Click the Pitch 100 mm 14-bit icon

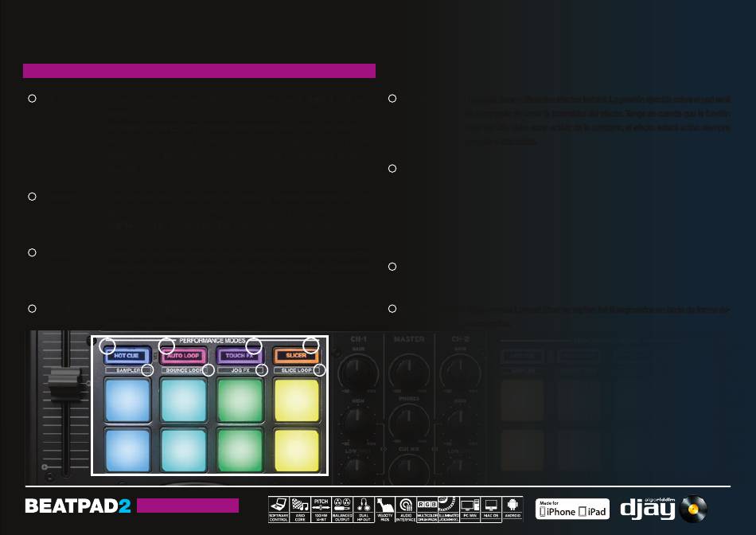321,510
